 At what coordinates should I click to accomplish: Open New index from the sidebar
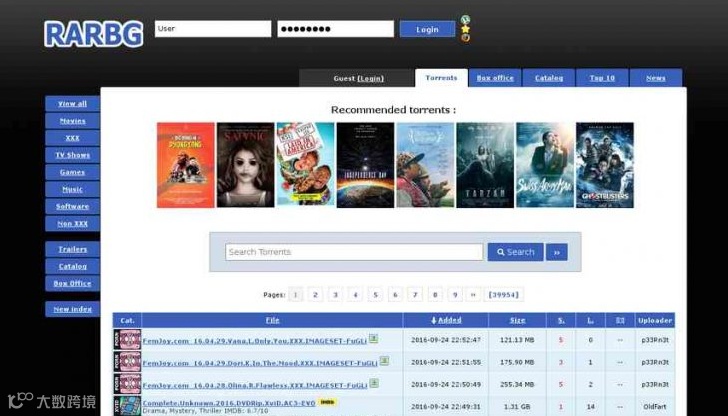click(x=72, y=309)
